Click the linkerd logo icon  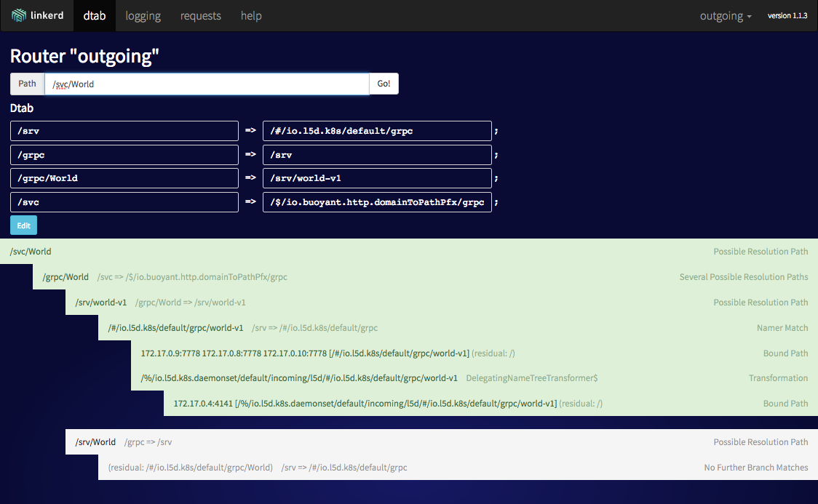[20, 15]
